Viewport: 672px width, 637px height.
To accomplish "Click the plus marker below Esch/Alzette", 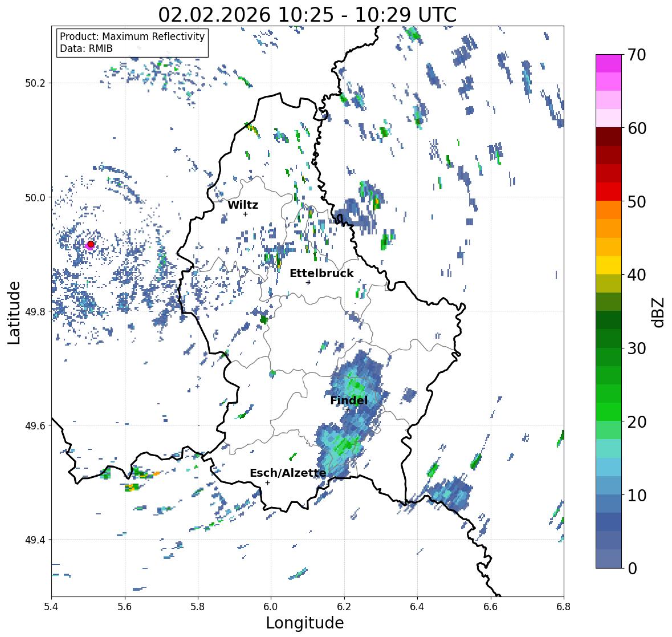I will tap(267, 482).
